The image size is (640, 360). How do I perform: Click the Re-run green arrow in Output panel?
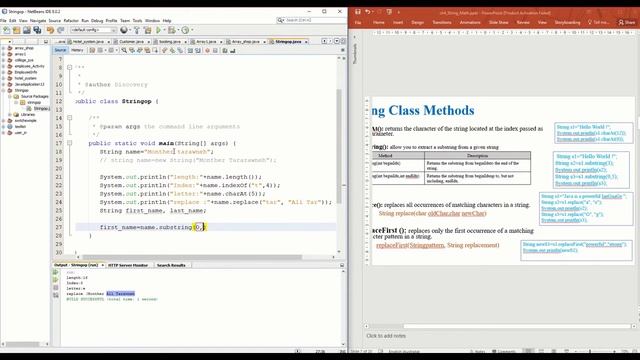click(56, 272)
